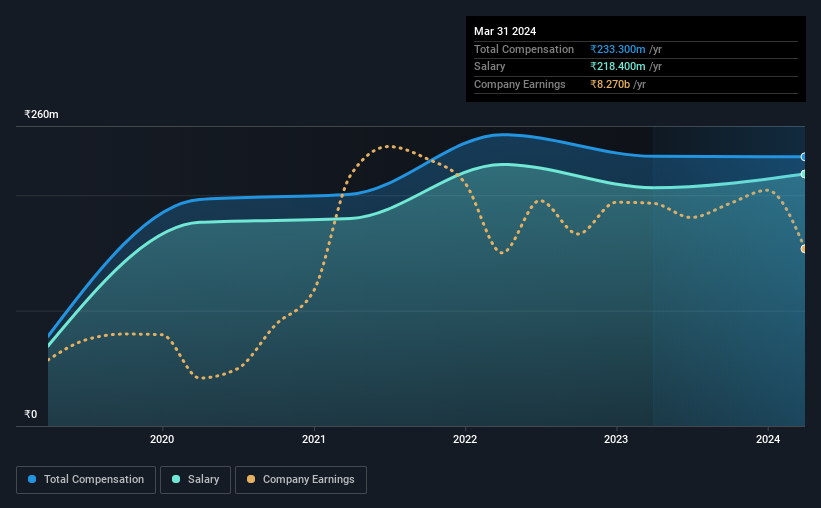Click the ₹8.270b company earnings value

[610, 84]
